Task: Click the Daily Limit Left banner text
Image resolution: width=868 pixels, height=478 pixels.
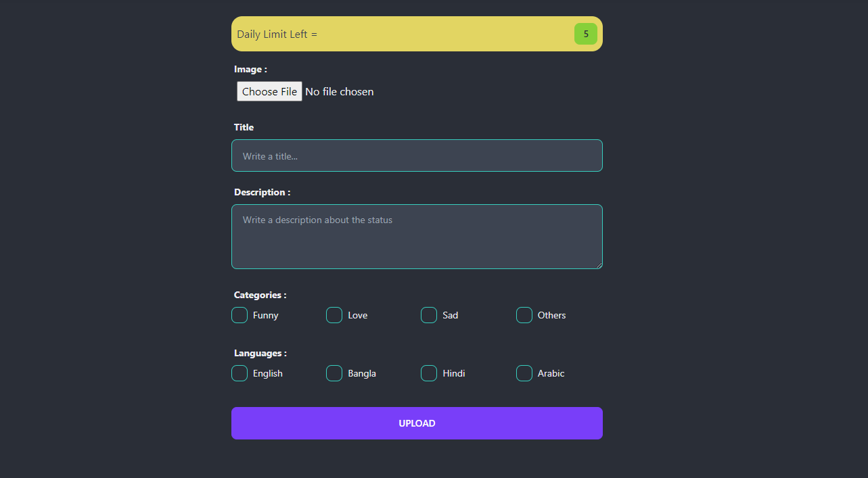Action: pyautogui.click(x=277, y=34)
